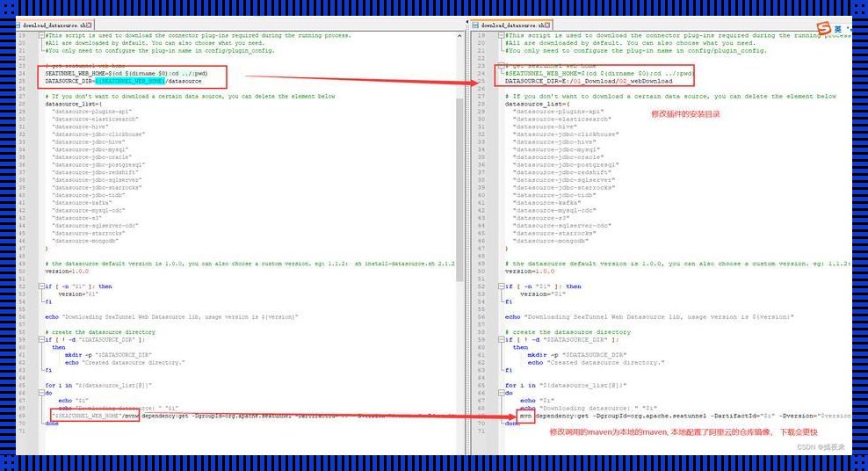The height and width of the screenshot is (471, 868).
Task: Click "datasource-jdbc-mysql" in the right pane
Action: [556, 149]
